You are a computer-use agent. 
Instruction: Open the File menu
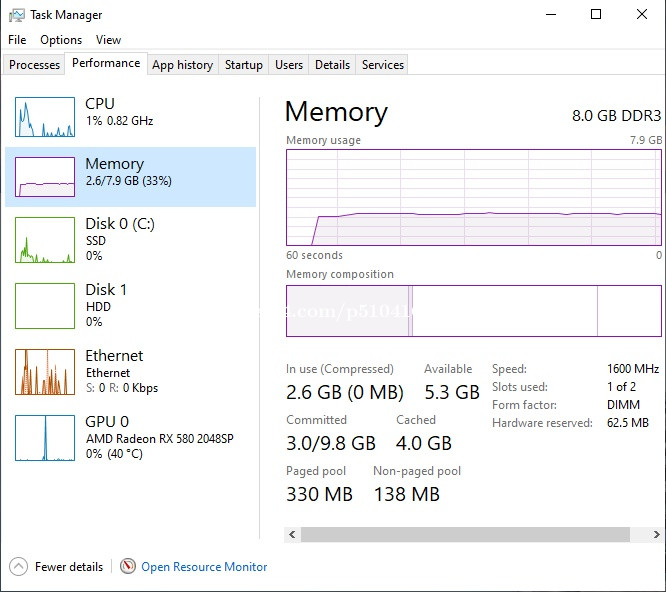point(17,40)
